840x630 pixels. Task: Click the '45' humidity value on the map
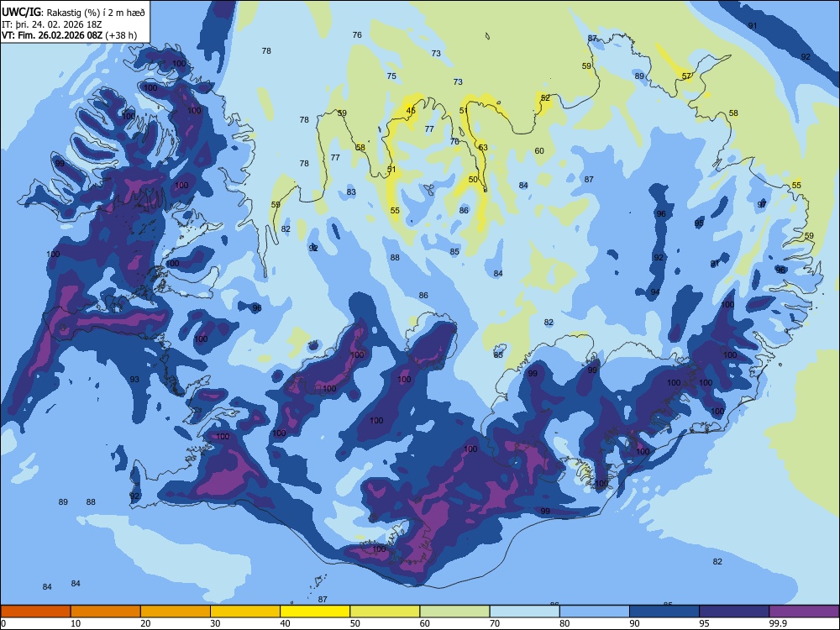[x=411, y=111]
